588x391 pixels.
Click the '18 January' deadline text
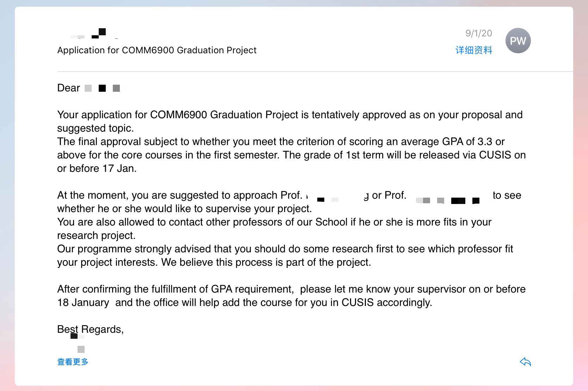point(83,302)
